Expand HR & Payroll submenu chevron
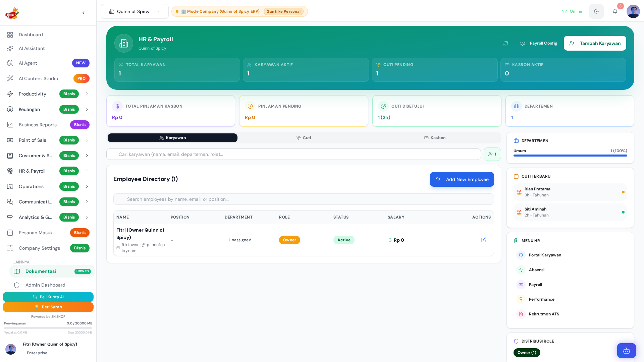The image size is (644, 362). coord(87,171)
